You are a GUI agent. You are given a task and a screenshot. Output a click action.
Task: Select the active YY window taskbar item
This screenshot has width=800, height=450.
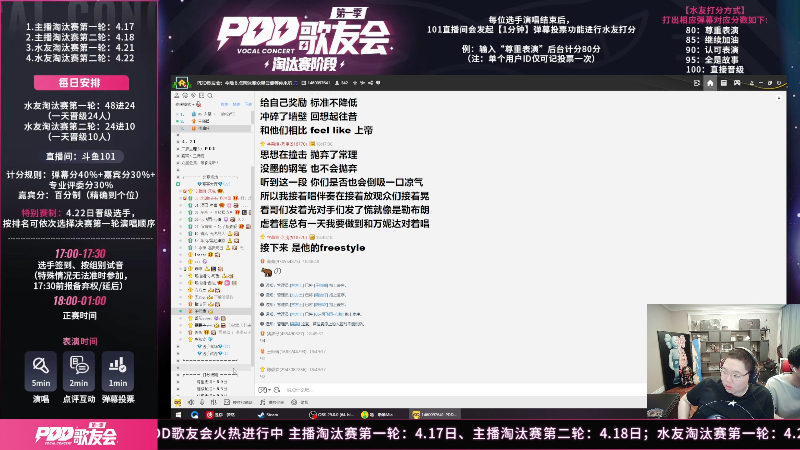434,415
